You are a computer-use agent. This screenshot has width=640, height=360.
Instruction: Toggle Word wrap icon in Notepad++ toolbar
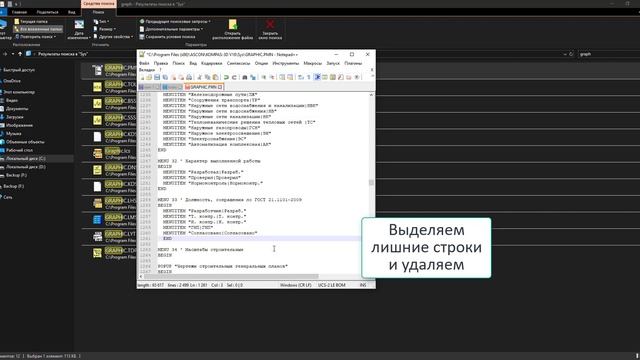point(300,77)
